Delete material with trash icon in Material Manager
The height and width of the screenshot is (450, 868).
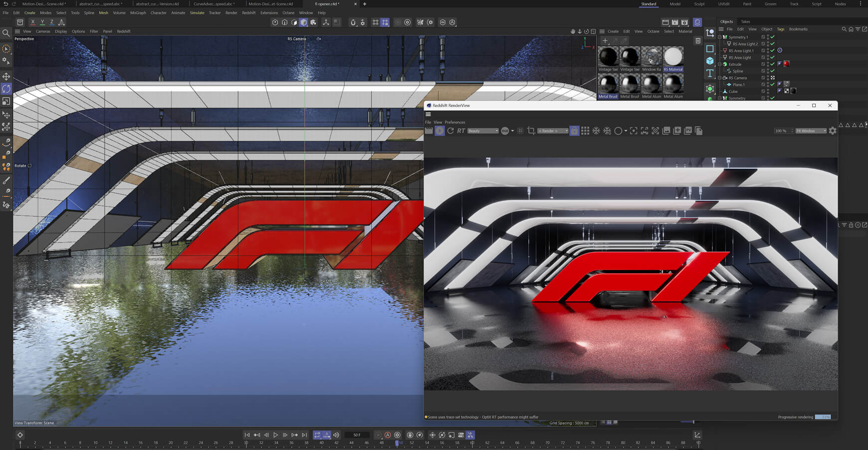click(x=698, y=41)
